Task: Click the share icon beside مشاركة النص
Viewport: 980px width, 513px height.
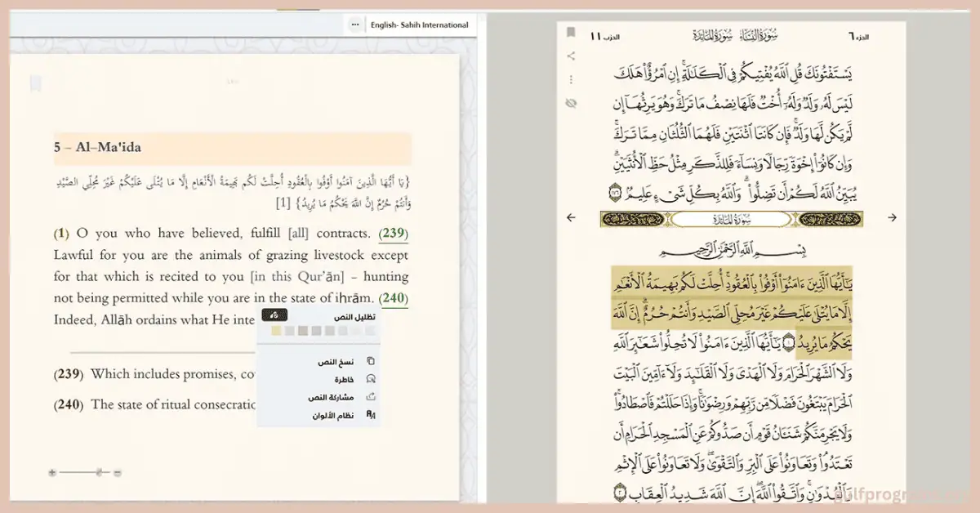Action: [x=371, y=396]
